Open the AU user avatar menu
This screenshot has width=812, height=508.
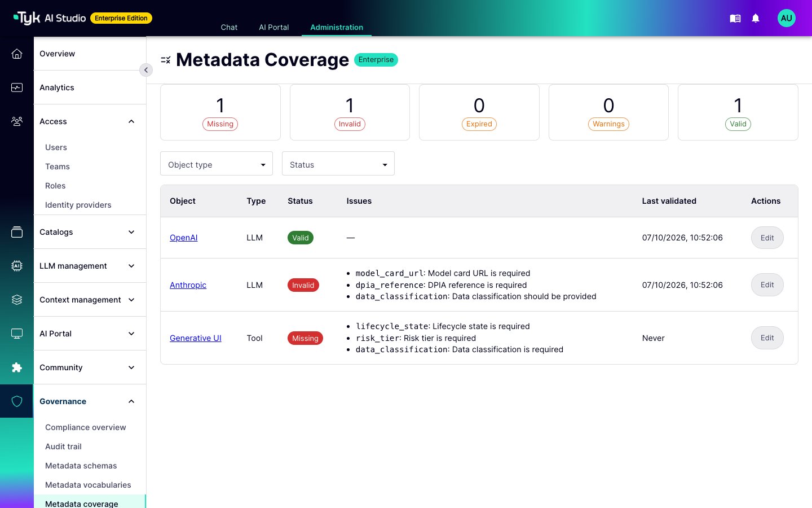coord(787,18)
